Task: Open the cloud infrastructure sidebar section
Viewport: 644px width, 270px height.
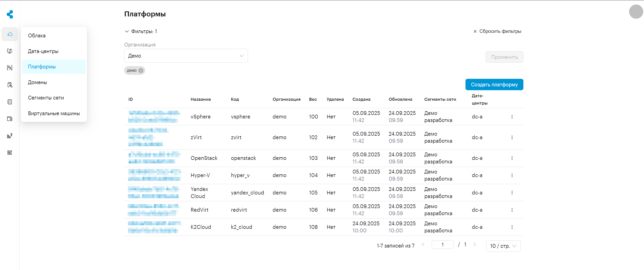Action: click(x=10, y=34)
